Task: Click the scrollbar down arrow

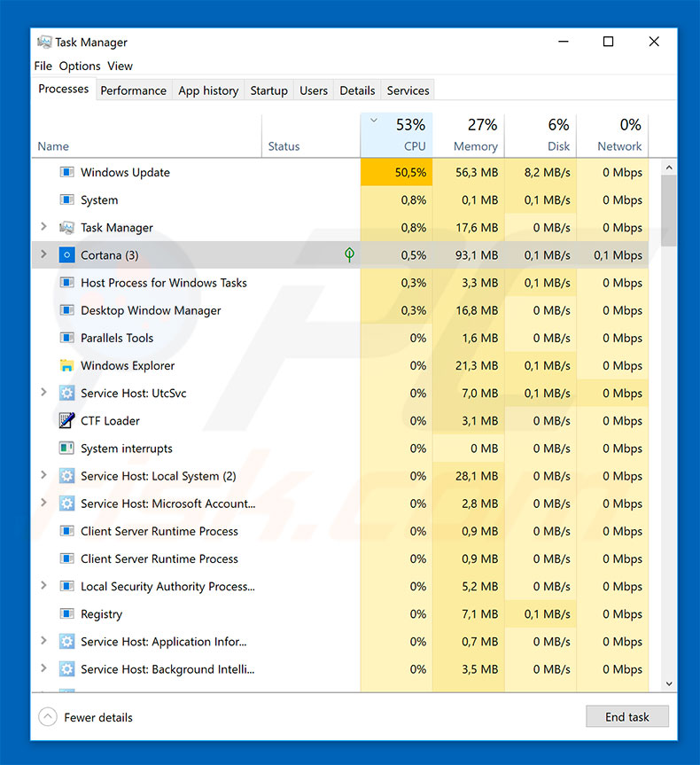Action: [x=669, y=684]
